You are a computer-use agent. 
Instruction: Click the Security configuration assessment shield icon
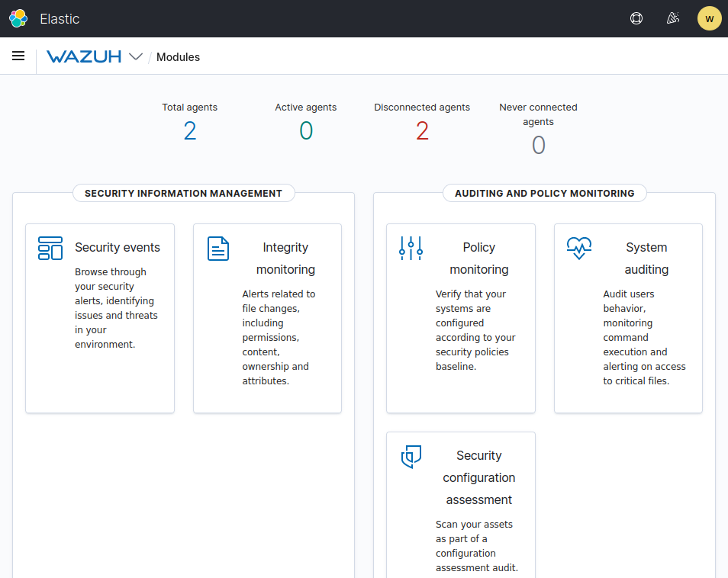coord(411,456)
